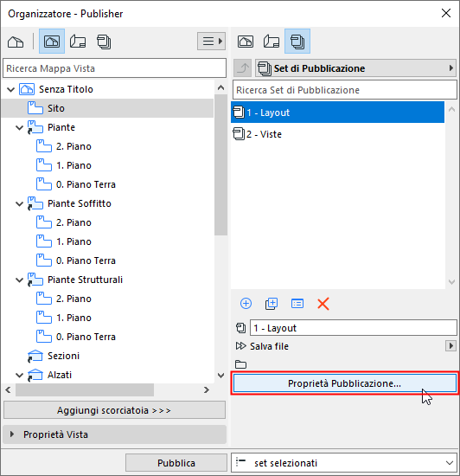The width and height of the screenshot is (460, 476).
Task: Select the Piante folder
Action: pyautogui.click(x=61, y=127)
